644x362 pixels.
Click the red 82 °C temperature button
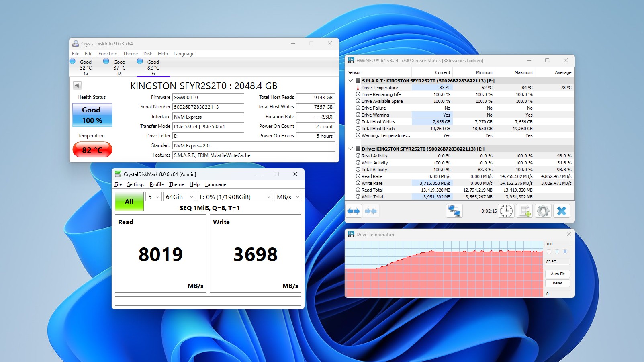point(92,150)
